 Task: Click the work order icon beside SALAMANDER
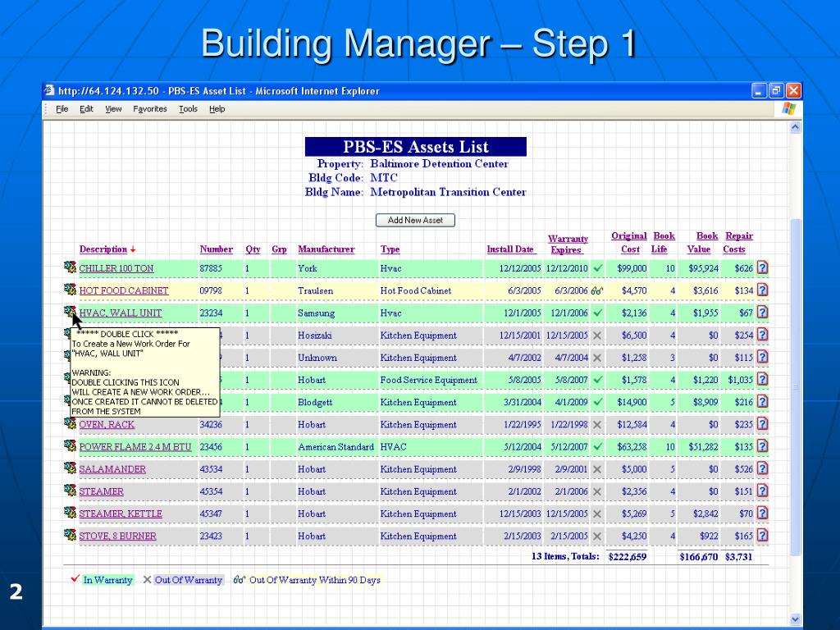(x=70, y=468)
